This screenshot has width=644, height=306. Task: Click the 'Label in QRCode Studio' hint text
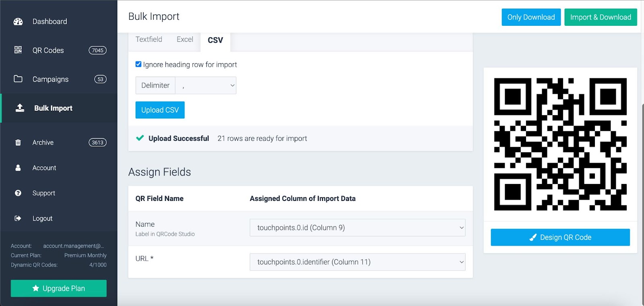[165, 234]
